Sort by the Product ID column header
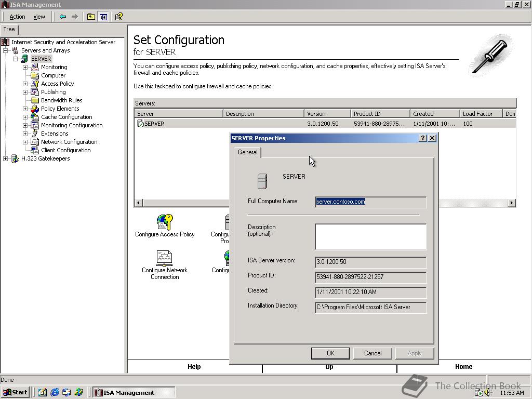532x399 pixels. (380, 114)
